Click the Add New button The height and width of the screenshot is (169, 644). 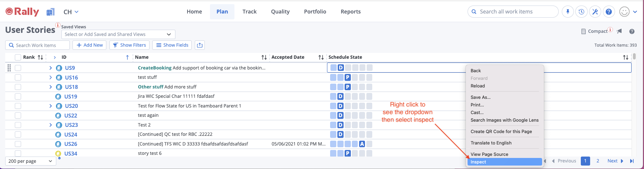[x=89, y=45]
